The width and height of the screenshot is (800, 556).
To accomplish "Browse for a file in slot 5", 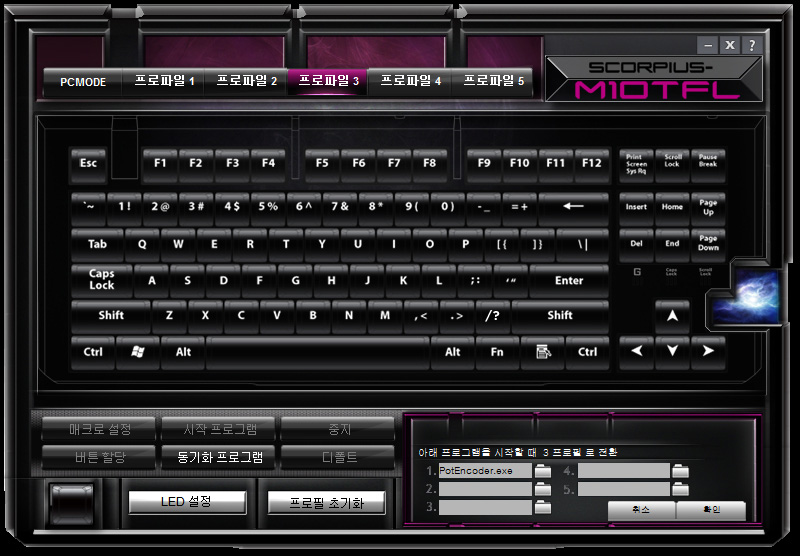I will [x=680, y=490].
